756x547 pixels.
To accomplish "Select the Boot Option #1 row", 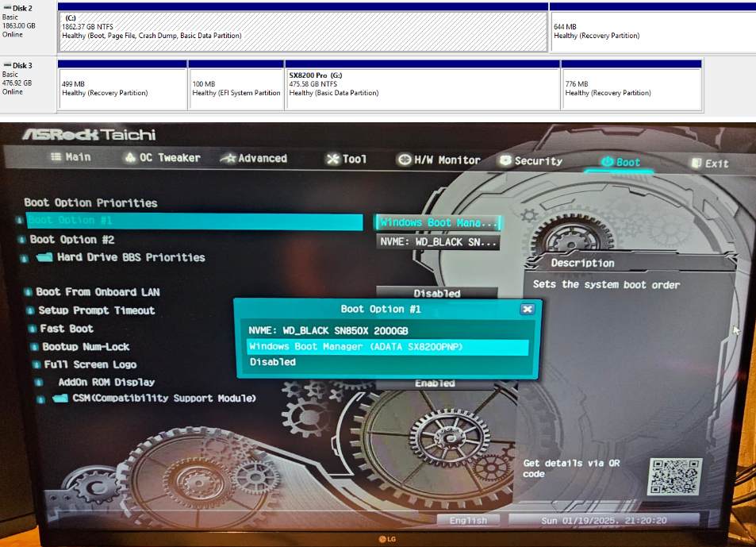I will (194, 221).
